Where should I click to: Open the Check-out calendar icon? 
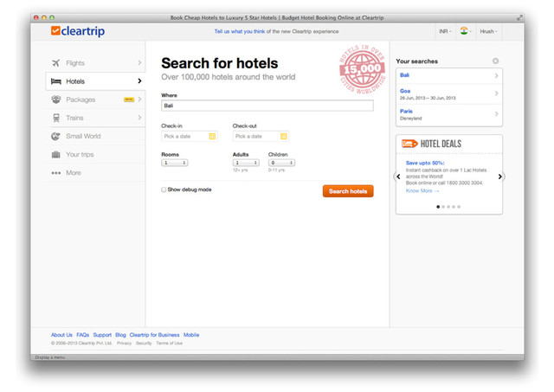(x=284, y=137)
